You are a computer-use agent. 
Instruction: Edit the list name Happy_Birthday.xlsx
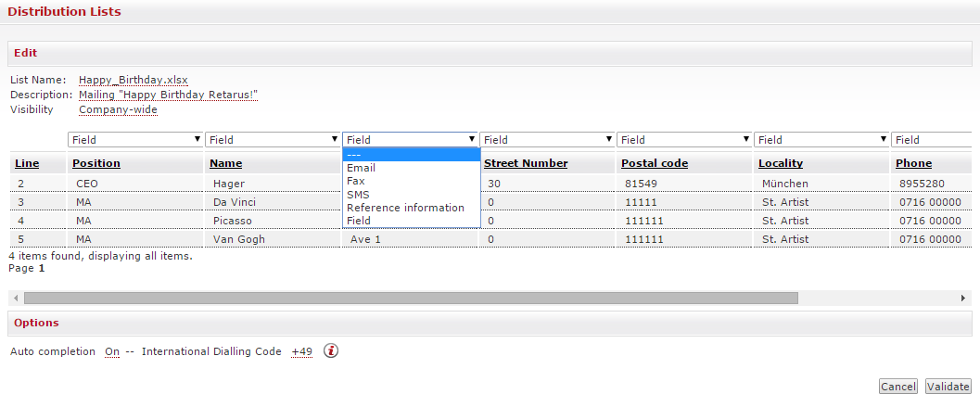tap(134, 80)
